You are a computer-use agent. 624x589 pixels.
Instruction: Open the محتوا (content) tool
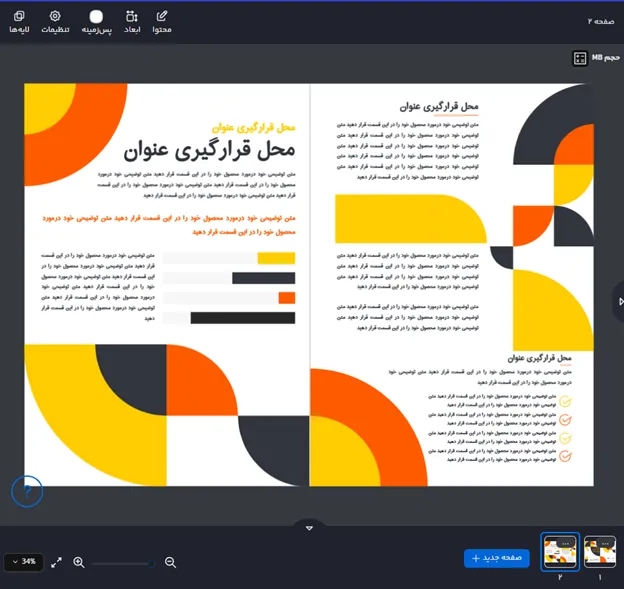click(x=162, y=22)
